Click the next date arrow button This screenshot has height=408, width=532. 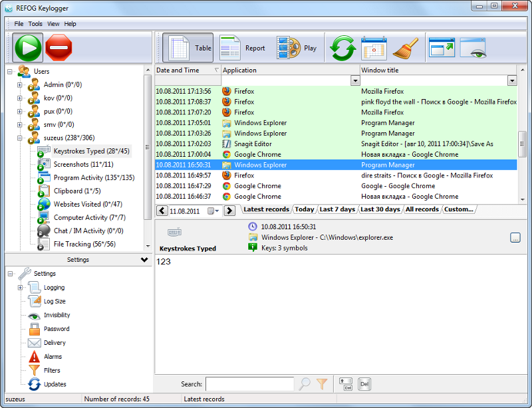[229, 211]
